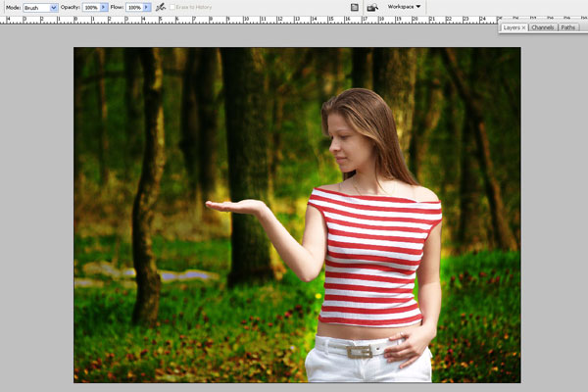Screen dimensions: 588x392
Task: Open the Mode dropdown showing Brush
Action: [40, 7]
